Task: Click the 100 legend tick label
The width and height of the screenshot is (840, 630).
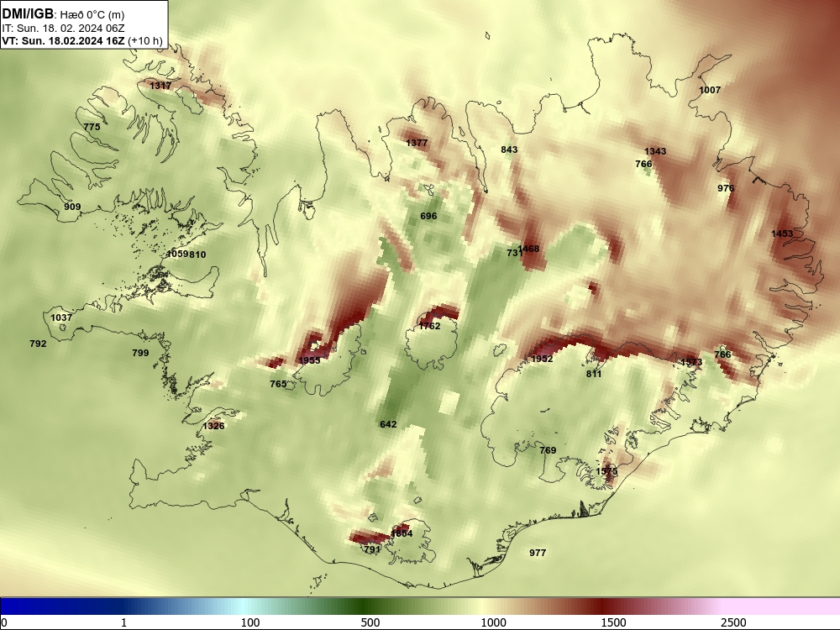Action: [x=250, y=622]
